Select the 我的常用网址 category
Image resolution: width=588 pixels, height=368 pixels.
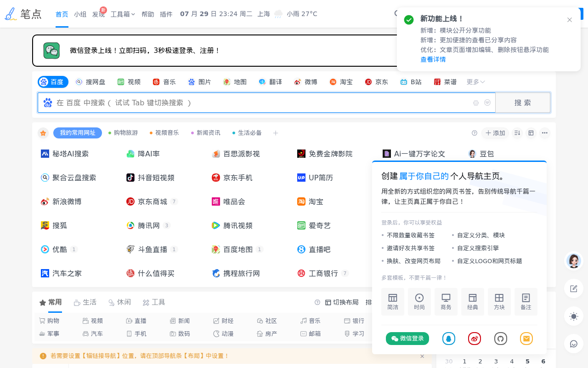point(78,133)
